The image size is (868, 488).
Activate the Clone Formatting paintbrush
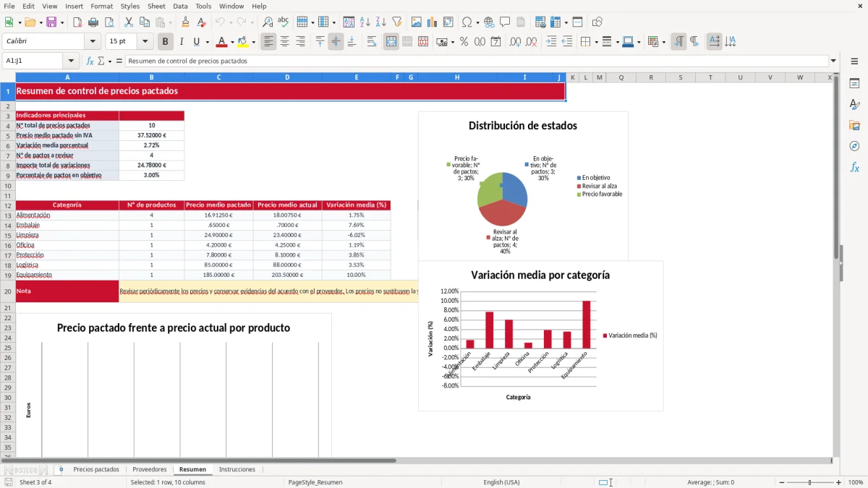(x=185, y=22)
